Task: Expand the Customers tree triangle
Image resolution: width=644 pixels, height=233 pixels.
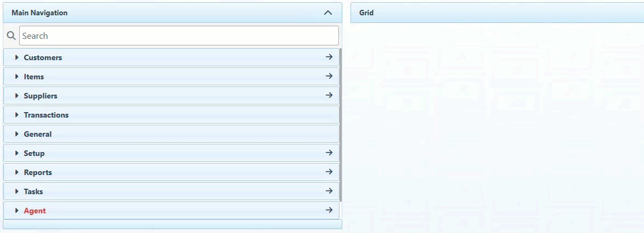Action: tap(17, 57)
